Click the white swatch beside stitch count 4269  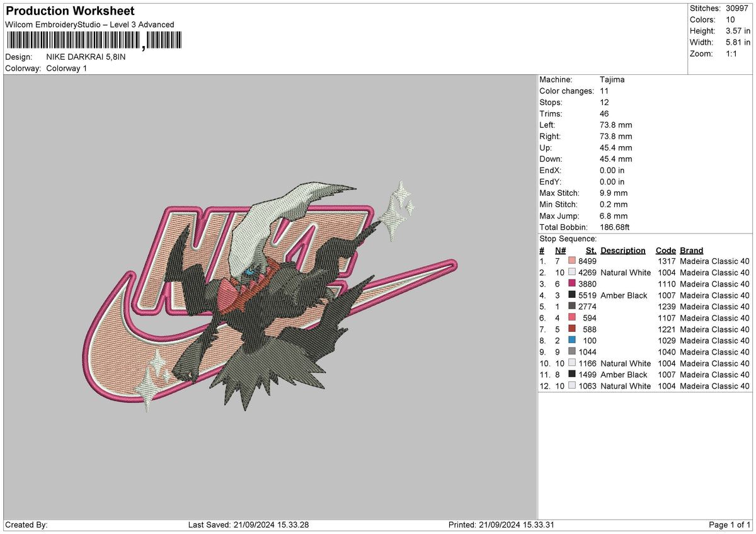click(572, 273)
